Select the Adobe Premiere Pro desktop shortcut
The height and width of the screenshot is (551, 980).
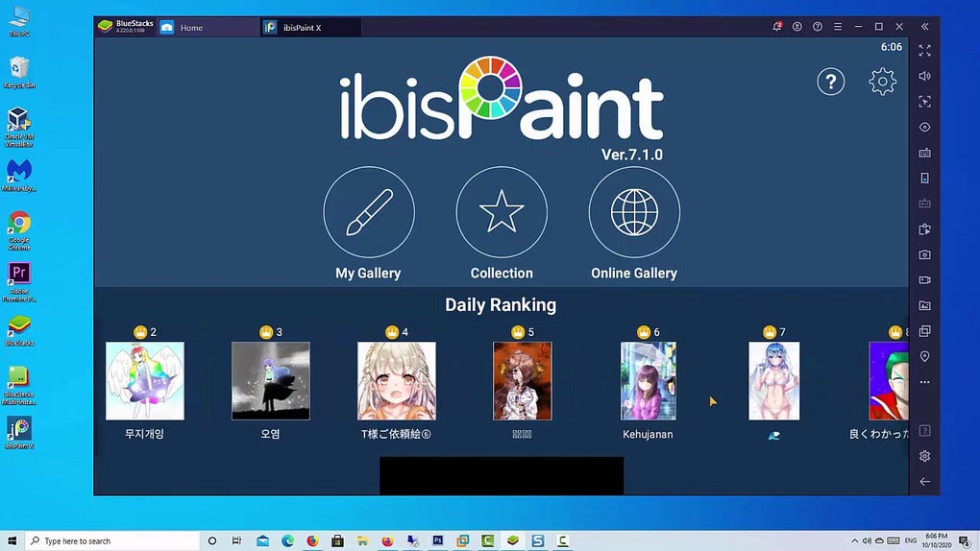point(19,282)
